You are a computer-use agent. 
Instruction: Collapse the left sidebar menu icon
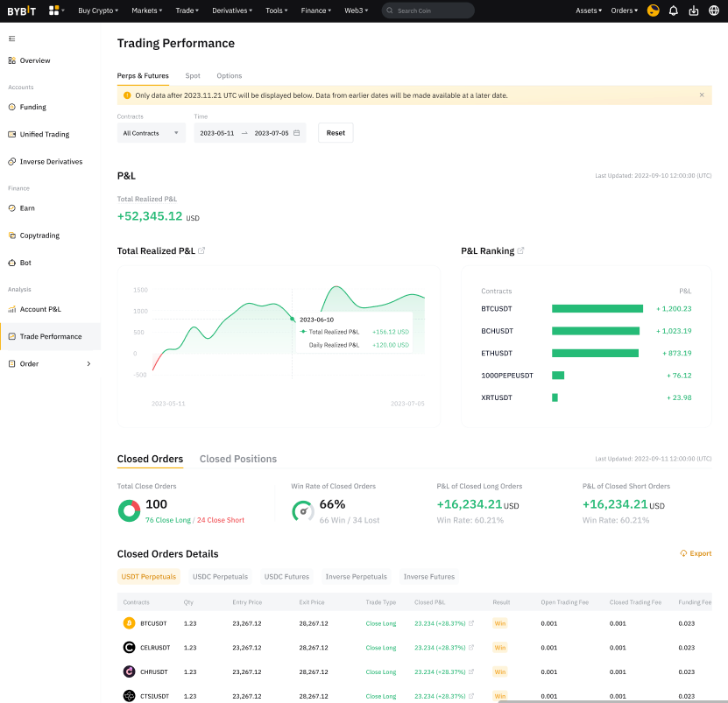click(11, 39)
